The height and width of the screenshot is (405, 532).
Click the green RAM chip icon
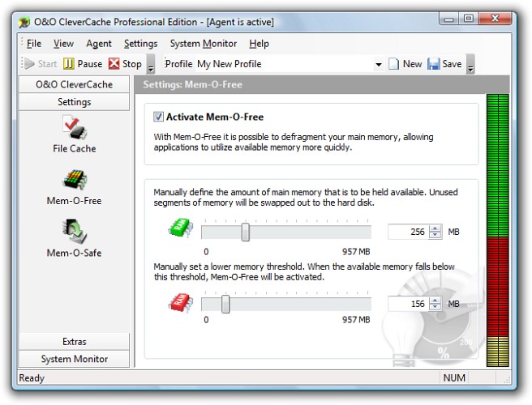click(181, 228)
